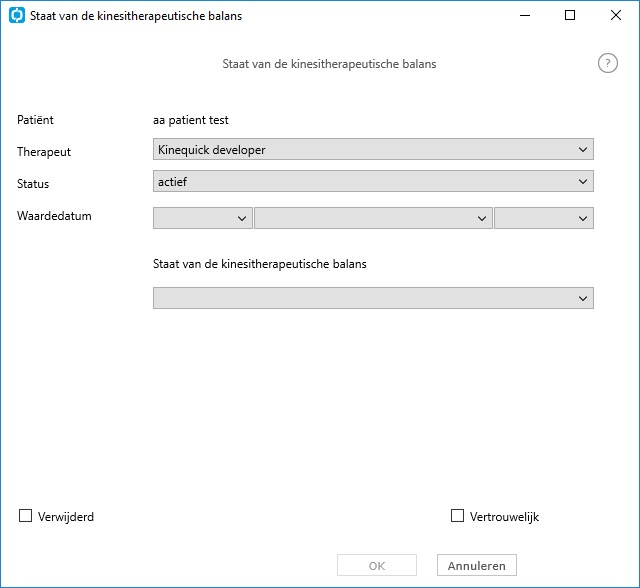
Task: Click the Kinequick app icon in title bar
Action: tap(17, 16)
